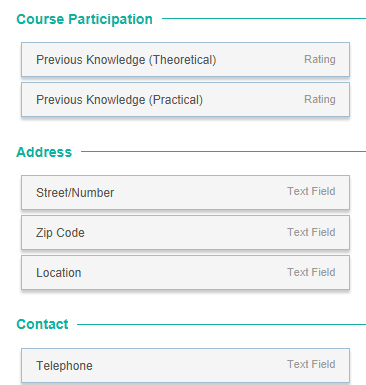Choose the Location label text
Image resolution: width=366 pixels, height=385 pixels.
[x=59, y=273]
